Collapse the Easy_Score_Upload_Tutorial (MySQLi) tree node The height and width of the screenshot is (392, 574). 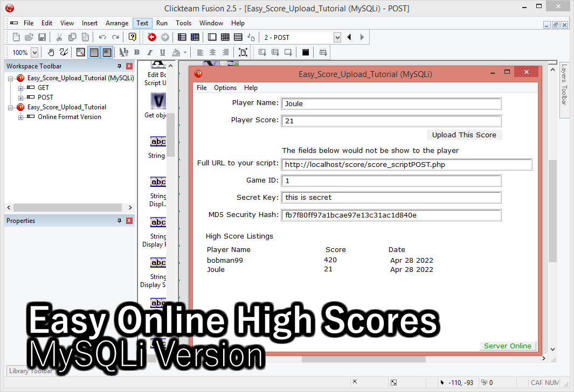coord(11,78)
